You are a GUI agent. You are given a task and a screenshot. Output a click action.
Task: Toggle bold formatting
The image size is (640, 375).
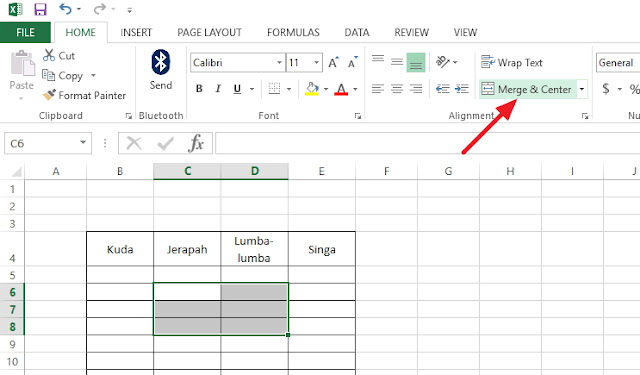(x=199, y=89)
